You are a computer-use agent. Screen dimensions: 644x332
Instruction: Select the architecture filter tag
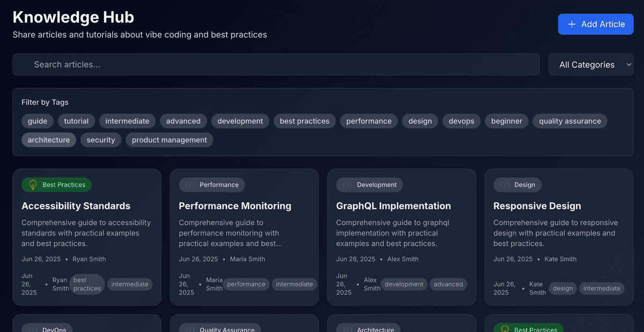point(49,140)
